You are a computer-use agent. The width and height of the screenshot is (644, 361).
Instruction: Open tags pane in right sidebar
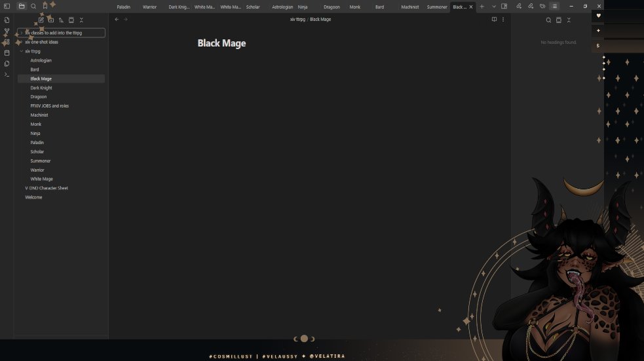[x=542, y=6]
